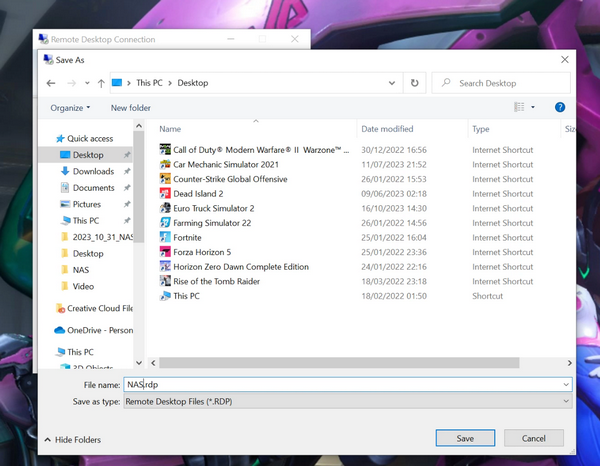The width and height of the screenshot is (600, 466).
Task: Click the Up one level arrow
Action: click(x=101, y=83)
